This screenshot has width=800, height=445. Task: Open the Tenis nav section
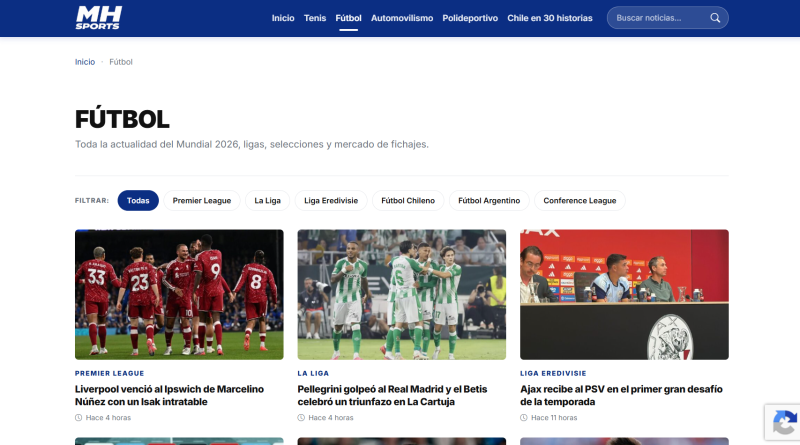pyautogui.click(x=315, y=18)
